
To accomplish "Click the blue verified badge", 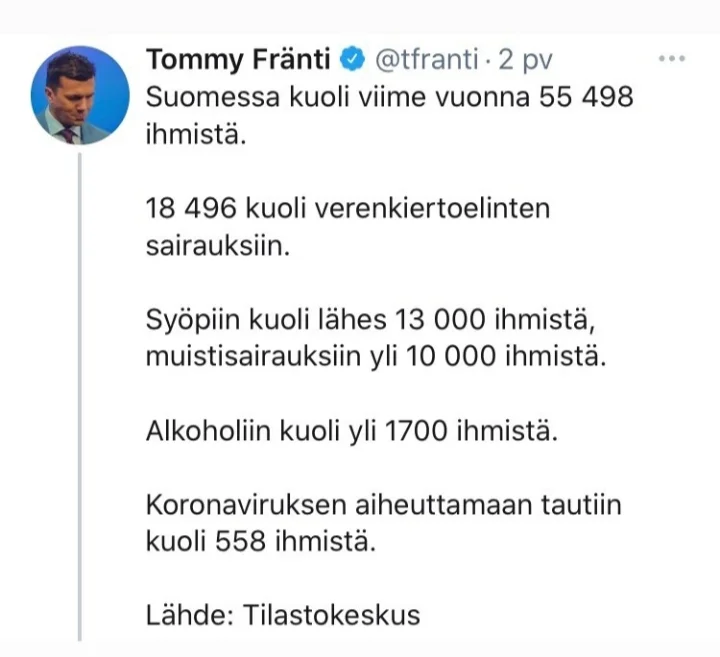I will click(x=349, y=61).
